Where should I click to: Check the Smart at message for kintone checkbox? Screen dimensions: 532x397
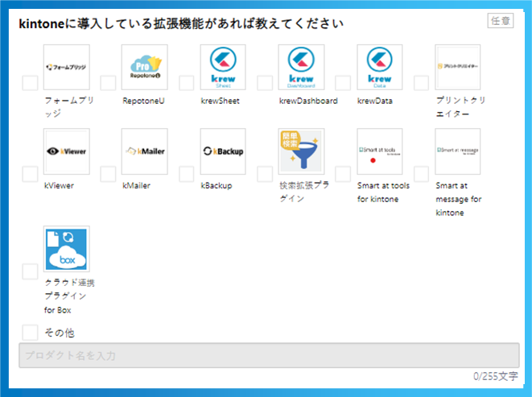pos(421,174)
